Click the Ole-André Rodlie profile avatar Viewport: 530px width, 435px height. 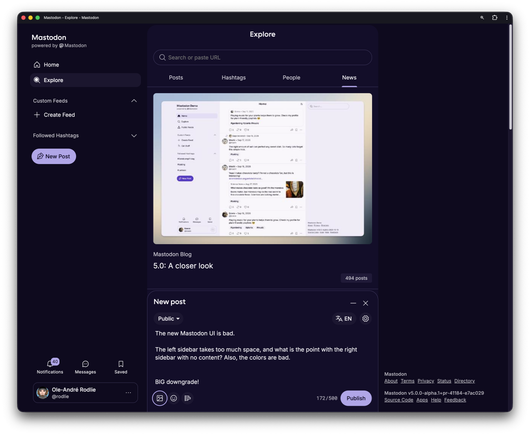43,393
